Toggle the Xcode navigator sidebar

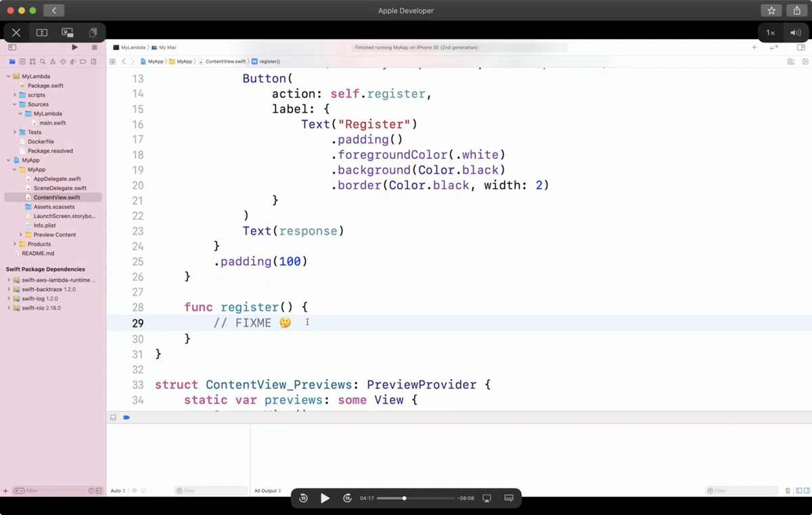pyautogui.click(x=12, y=47)
